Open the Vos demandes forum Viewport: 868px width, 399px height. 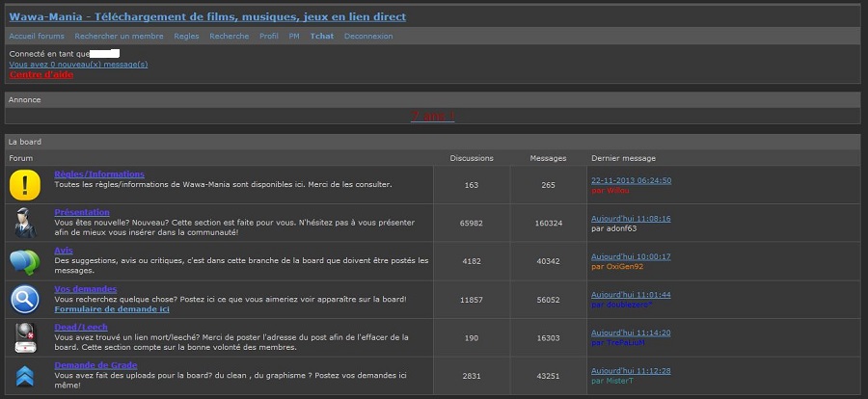85,289
